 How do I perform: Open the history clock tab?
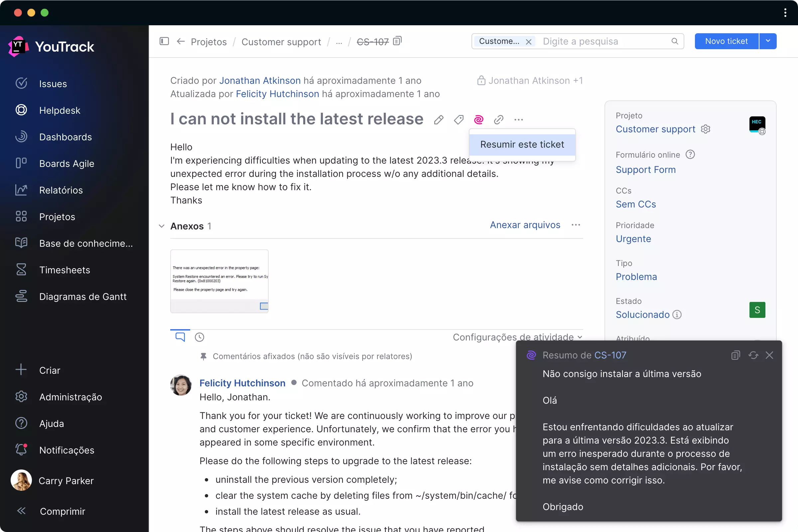[199, 337]
